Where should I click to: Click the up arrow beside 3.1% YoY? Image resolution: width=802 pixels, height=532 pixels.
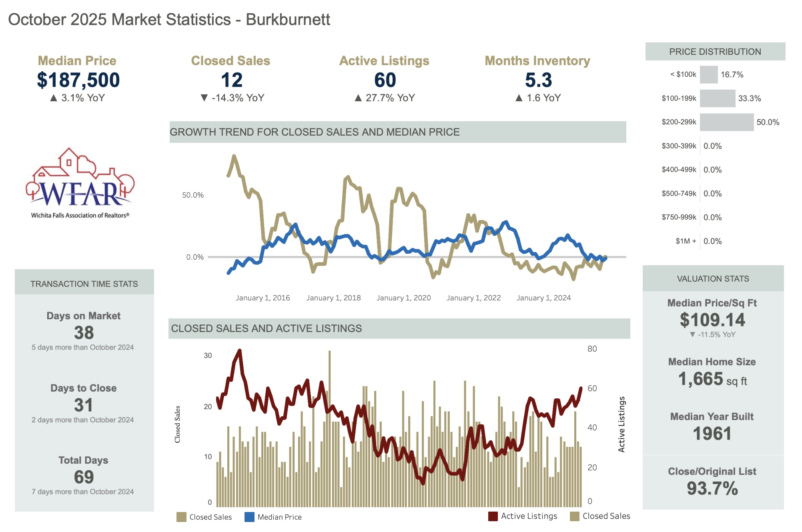point(54,98)
